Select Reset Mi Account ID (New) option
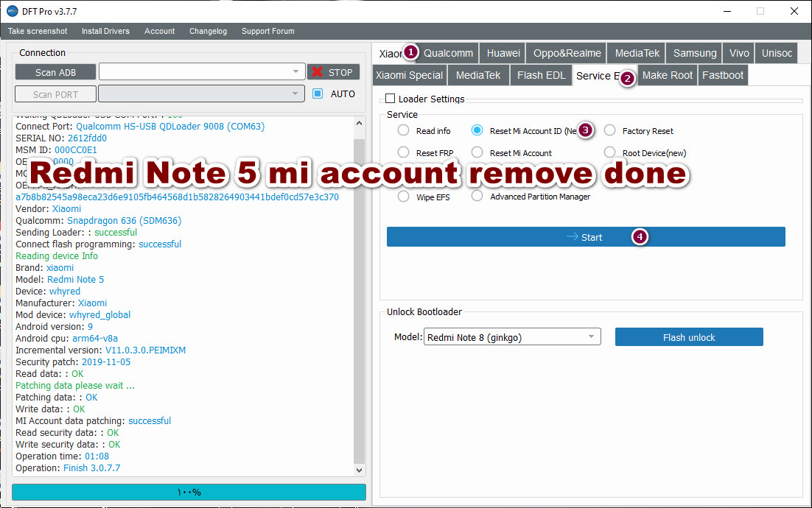812x508 pixels. coord(477,130)
